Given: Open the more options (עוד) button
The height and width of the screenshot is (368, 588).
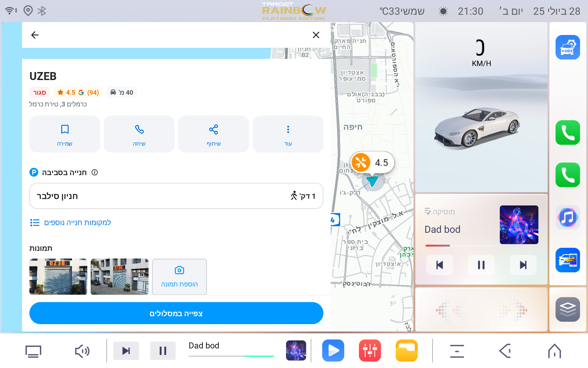Looking at the screenshot, I should pos(288,134).
